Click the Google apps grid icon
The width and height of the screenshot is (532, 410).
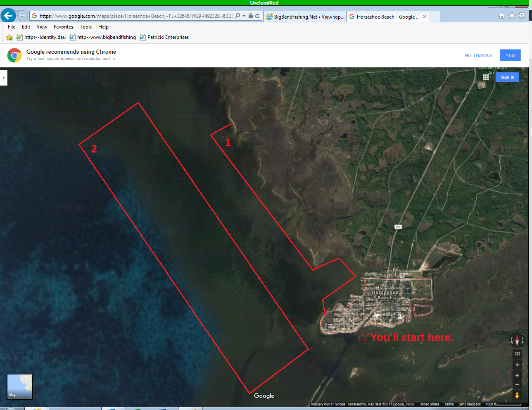click(x=486, y=77)
